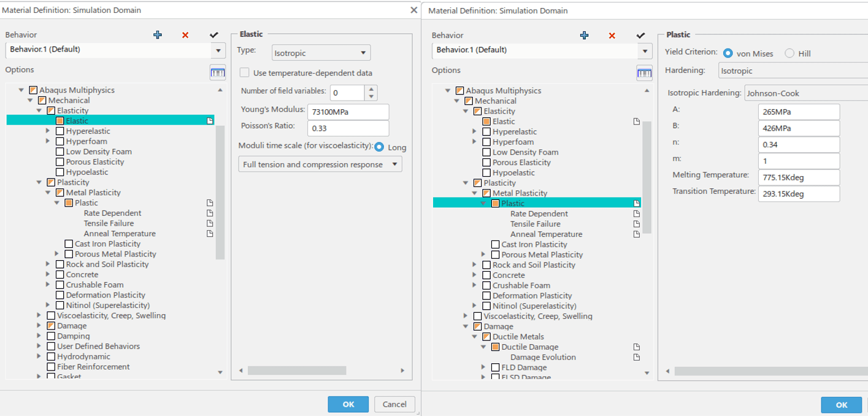
Task: Expand Hyperfoam node in left window
Action: 48,141
